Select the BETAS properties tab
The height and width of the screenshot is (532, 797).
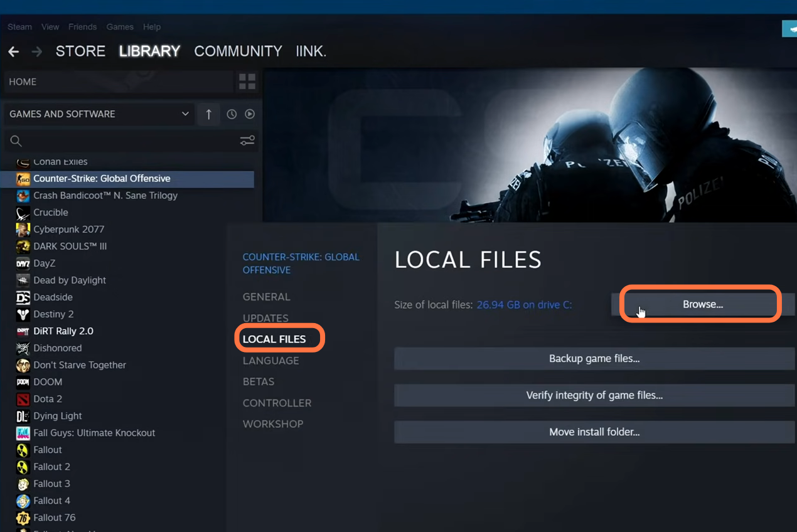point(259,381)
